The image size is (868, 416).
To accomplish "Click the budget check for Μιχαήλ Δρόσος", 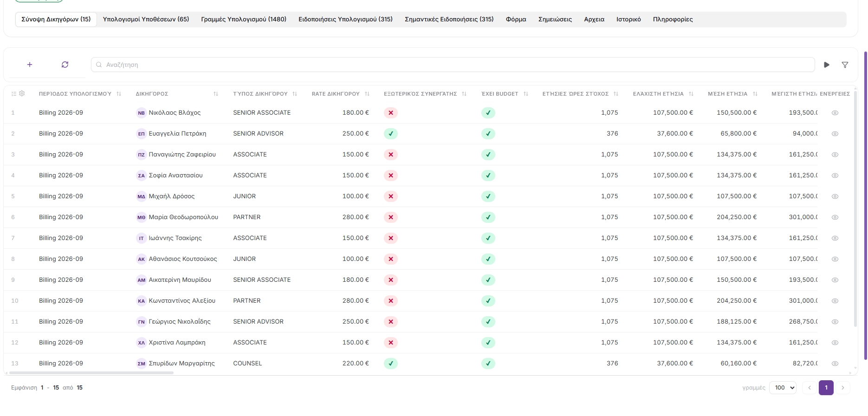I will click(488, 196).
